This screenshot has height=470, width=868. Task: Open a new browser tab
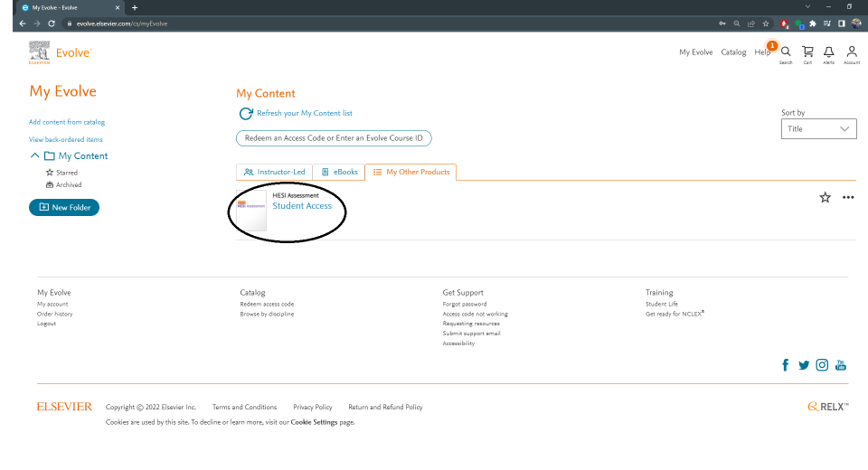(135, 8)
